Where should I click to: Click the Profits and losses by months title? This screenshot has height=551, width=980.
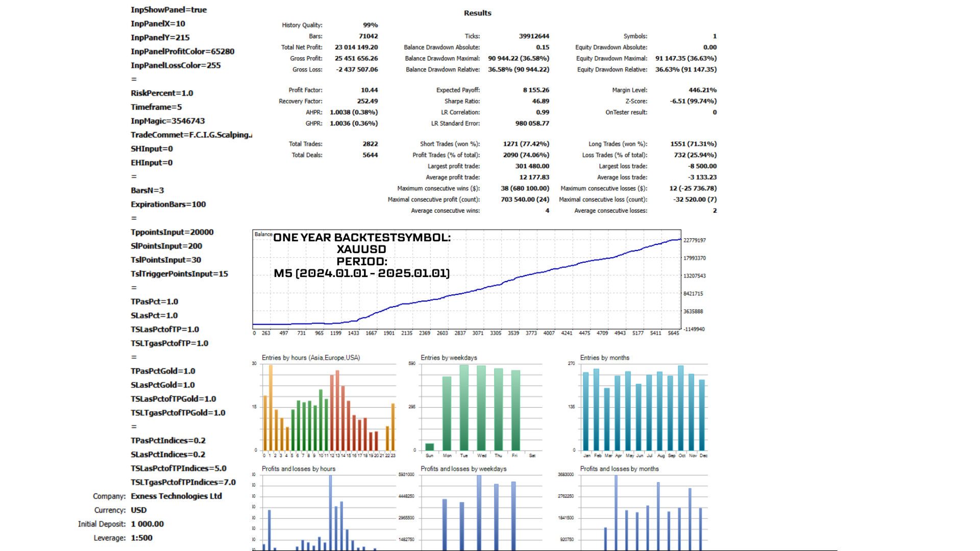click(619, 469)
